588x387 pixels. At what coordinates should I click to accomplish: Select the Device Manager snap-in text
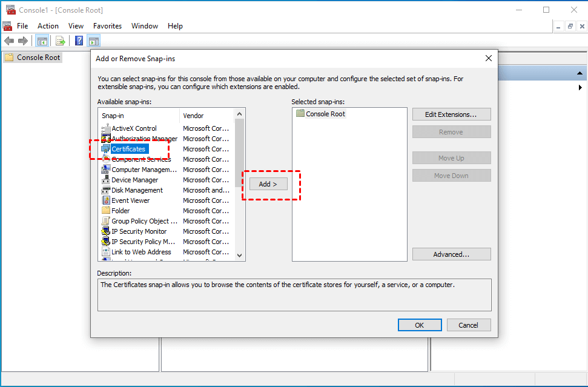coord(135,180)
